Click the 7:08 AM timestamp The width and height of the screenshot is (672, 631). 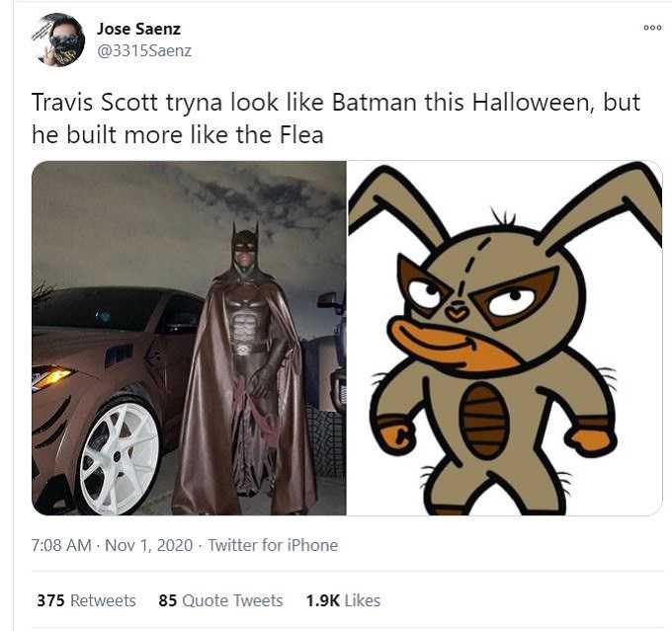[x=61, y=545]
